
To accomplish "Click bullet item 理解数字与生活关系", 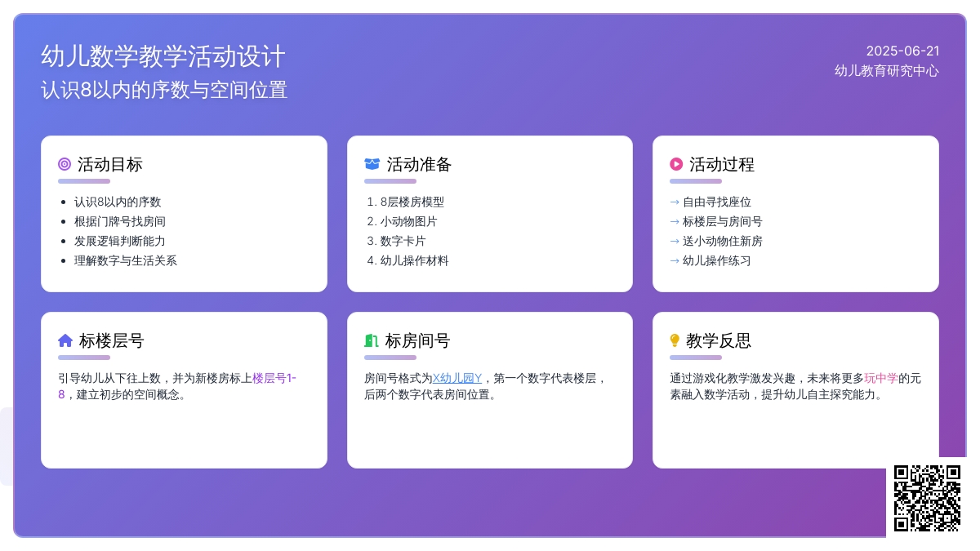I will (x=126, y=260).
